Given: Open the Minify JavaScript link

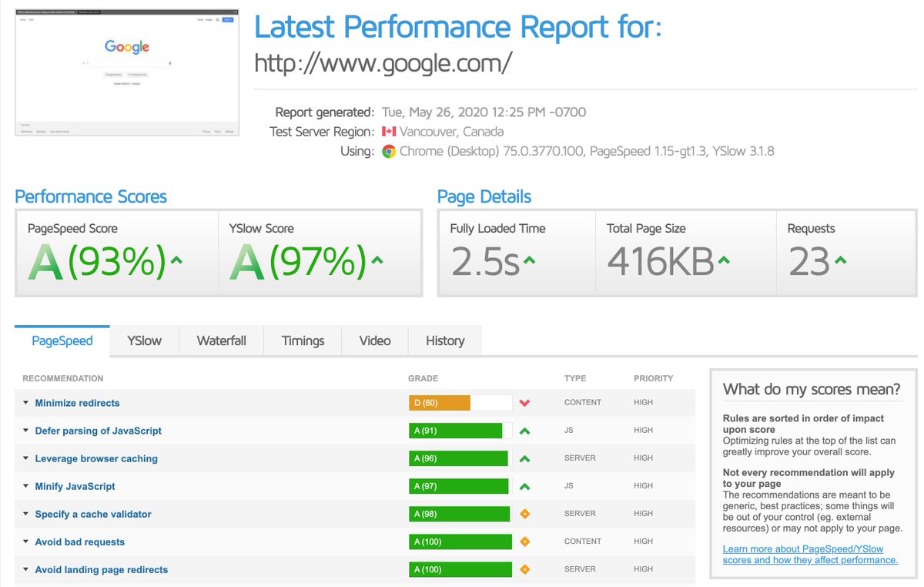Looking at the screenshot, I should tap(75, 486).
